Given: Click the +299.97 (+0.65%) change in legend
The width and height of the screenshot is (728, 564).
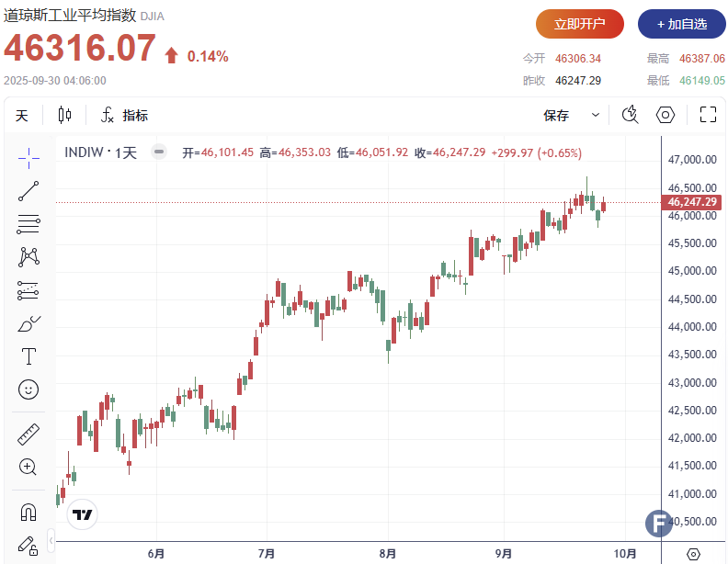Looking at the screenshot, I should pyautogui.click(x=536, y=153).
